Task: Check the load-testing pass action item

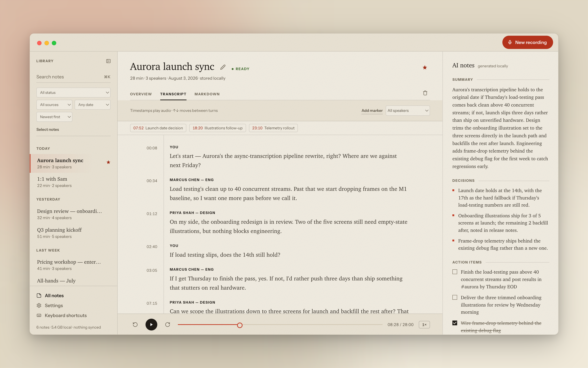Action: click(455, 272)
